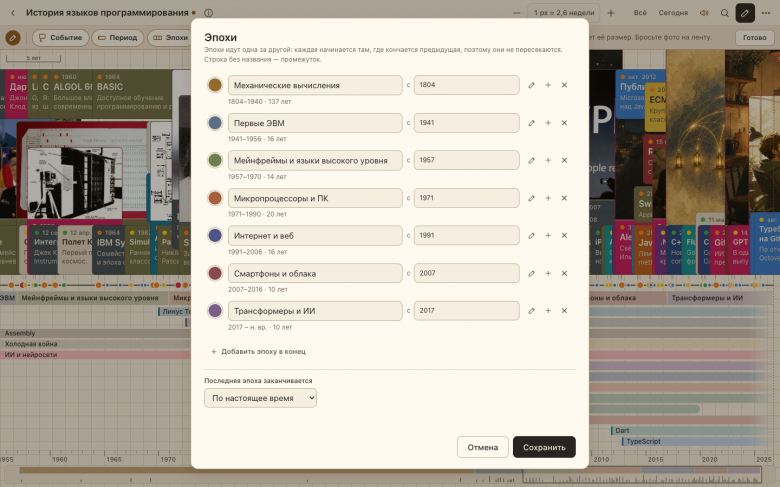Focus the 2017 start year field
The height and width of the screenshot is (487, 780).
point(467,310)
